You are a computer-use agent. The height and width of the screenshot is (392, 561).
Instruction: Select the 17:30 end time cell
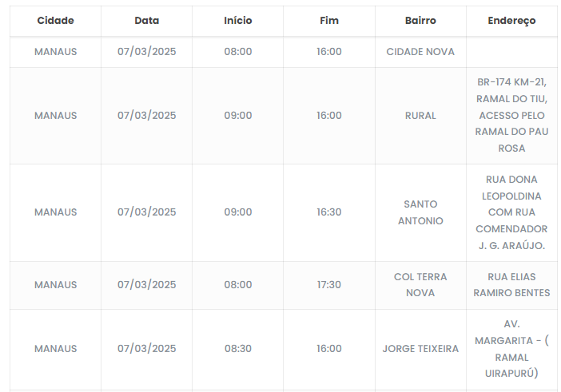328,285
